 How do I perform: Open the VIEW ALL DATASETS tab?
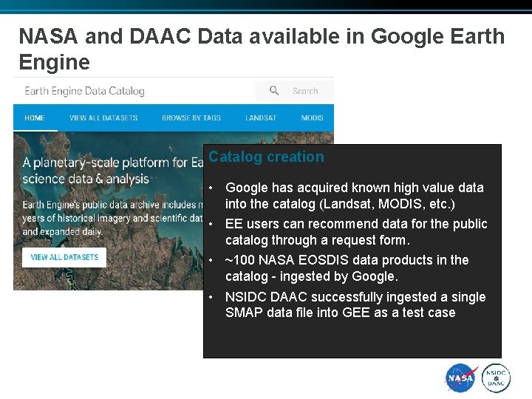tap(103, 117)
